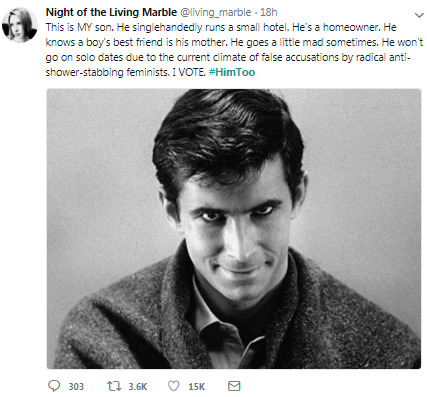Image resolution: width=427 pixels, height=397 pixels.
Task: Expand the tweet options chevron menu
Action: coord(419,15)
